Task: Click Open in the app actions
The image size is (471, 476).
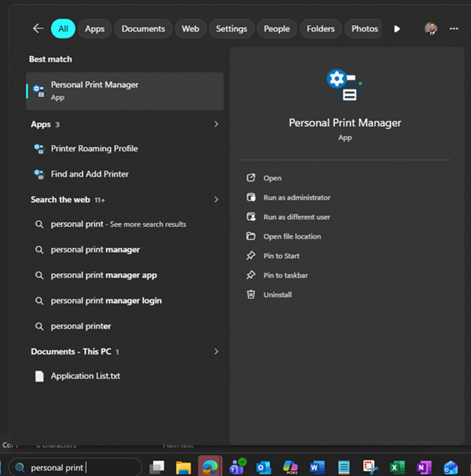Action: click(x=272, y=178)
